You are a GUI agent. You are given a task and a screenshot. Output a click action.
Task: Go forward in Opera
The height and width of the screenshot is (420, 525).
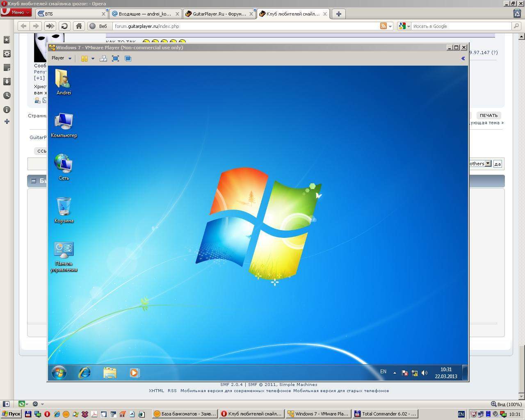point(36,26)
